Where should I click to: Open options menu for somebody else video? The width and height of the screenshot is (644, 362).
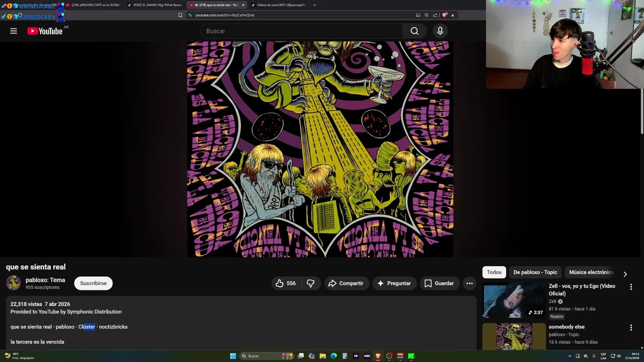click(631, 328)
